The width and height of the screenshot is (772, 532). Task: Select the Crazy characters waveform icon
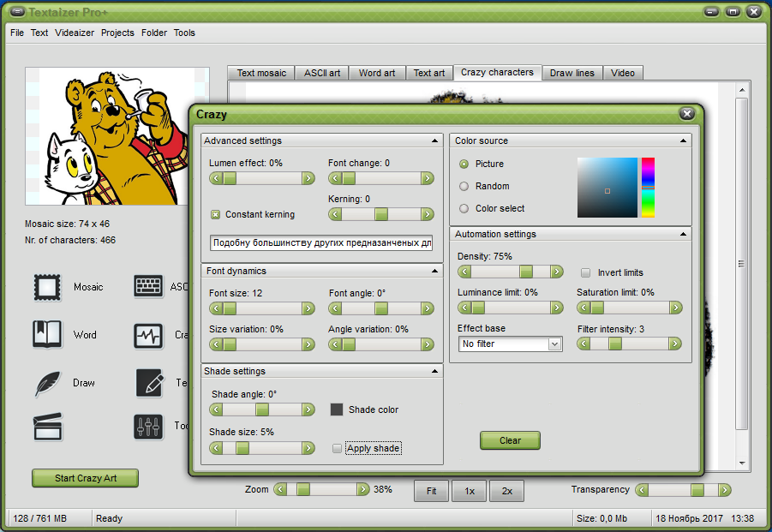click(148, 336)
